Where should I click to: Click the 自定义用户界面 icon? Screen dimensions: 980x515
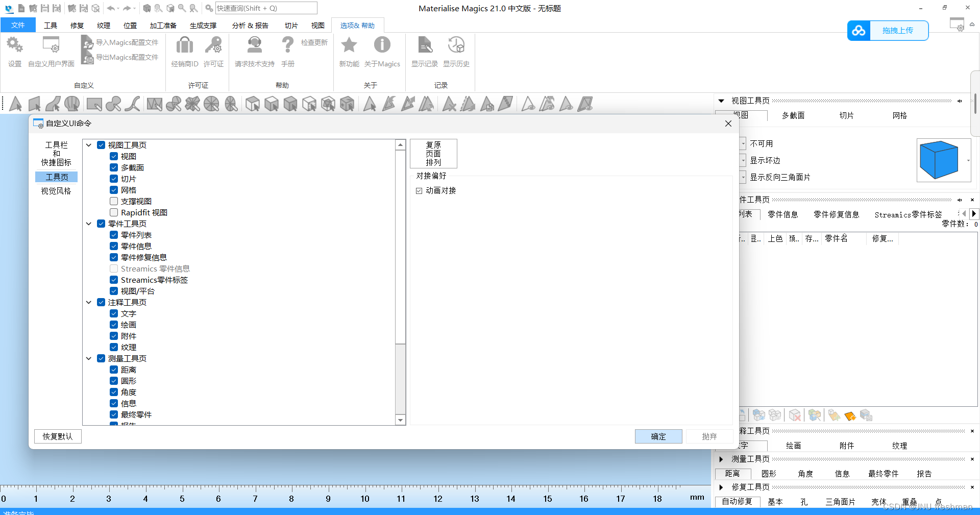pos(51,45)
